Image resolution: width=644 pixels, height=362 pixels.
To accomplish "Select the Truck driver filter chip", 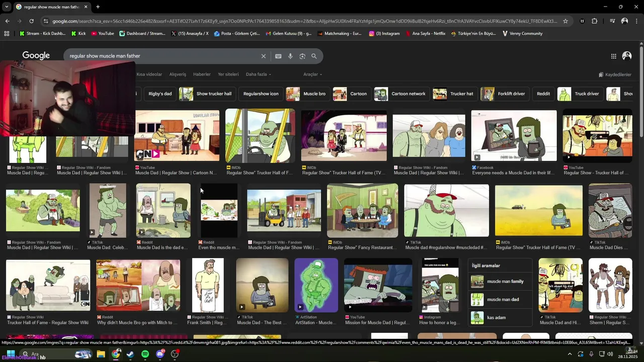I will click(x=580, y=94).
